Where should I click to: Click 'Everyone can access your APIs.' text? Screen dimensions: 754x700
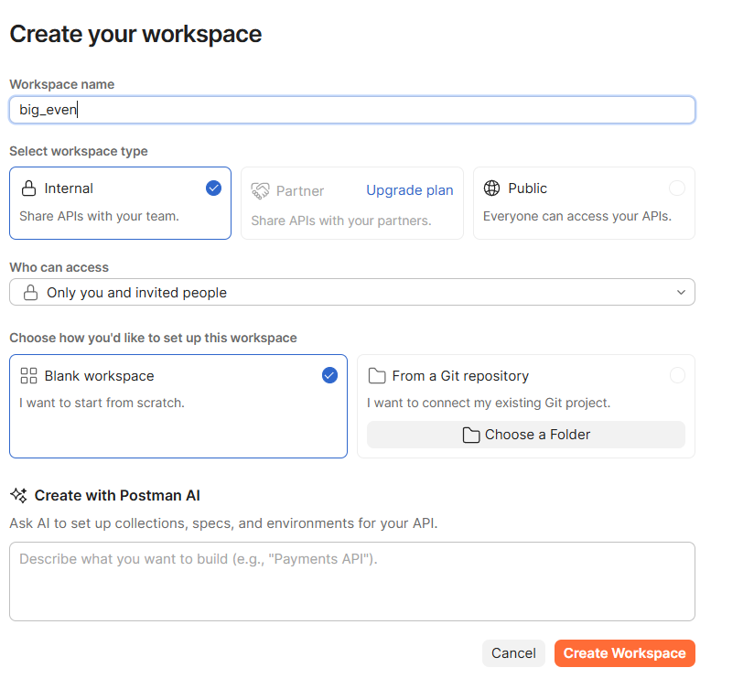coord(577,216)
